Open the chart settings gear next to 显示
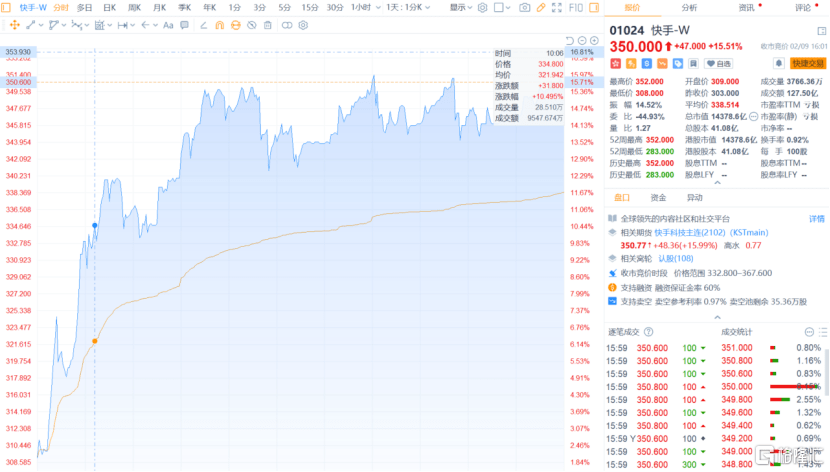Viewport: 830px width, 472px height. point(482,7)
